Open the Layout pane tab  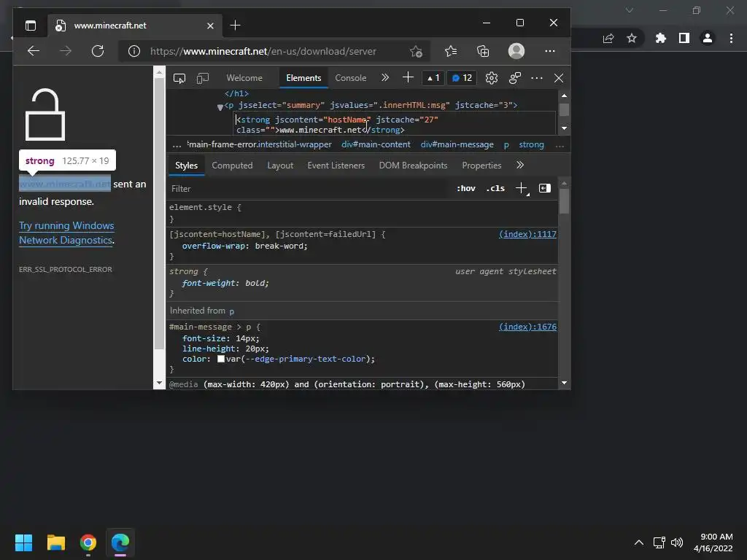[x=280, y=166]
